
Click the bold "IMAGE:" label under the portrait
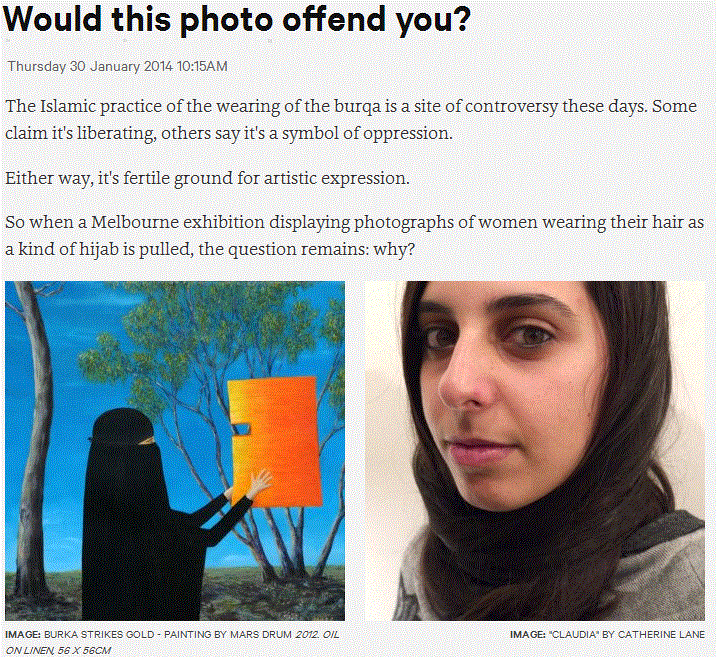pyautogui.click(x=528, y=634)
